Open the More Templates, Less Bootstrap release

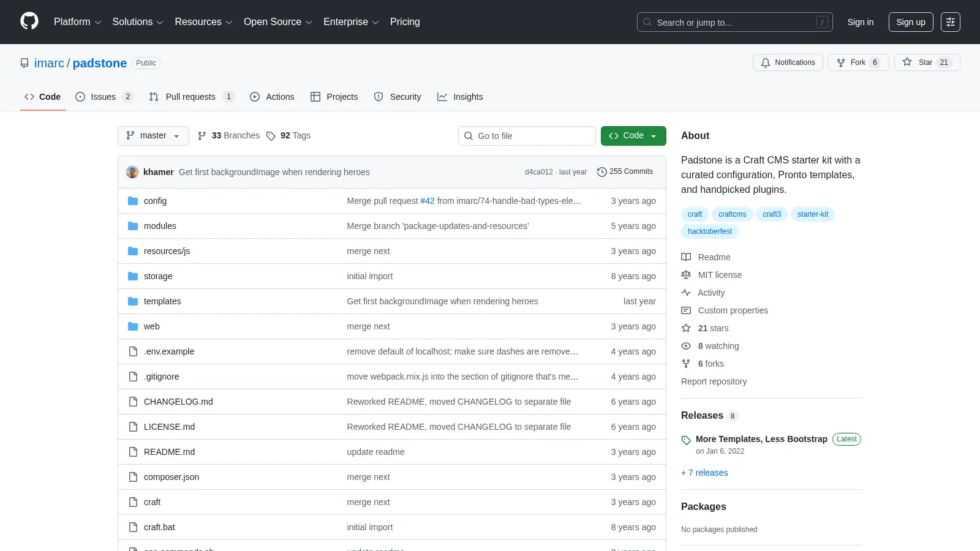[x=761, y=439]
